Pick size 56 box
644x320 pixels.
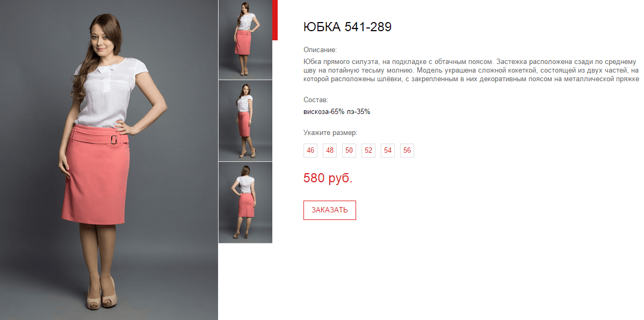(407, 151)
